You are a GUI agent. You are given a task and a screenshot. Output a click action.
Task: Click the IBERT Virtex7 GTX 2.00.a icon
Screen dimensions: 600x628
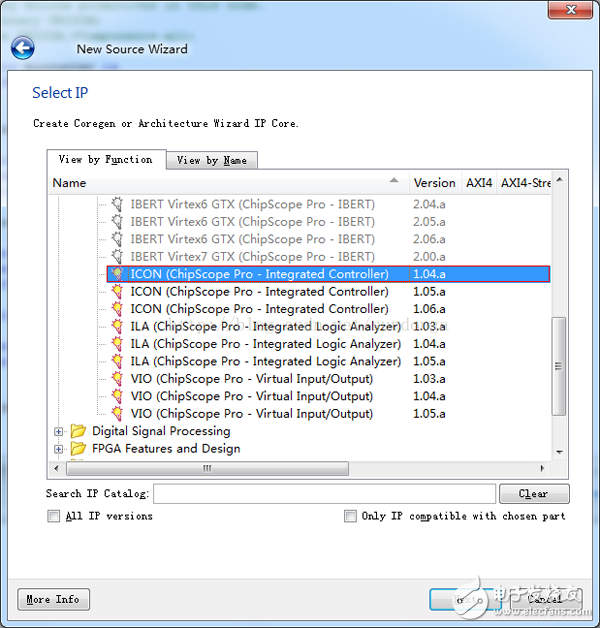117,257
